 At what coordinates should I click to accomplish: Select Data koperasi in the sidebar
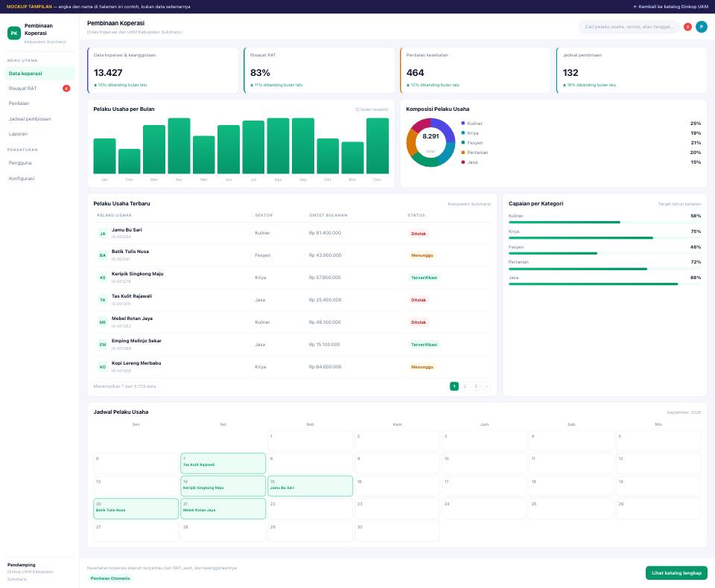click(x=39, y=74)
